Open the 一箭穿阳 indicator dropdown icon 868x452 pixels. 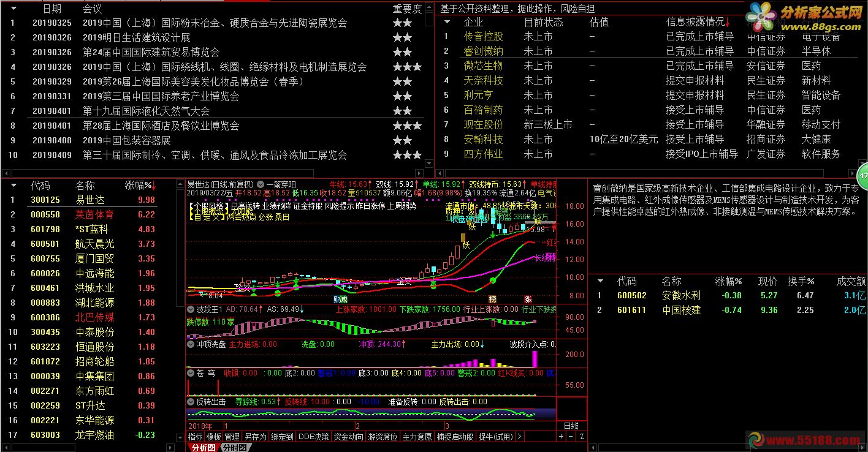pyautogui.click(x=261, y=184)
